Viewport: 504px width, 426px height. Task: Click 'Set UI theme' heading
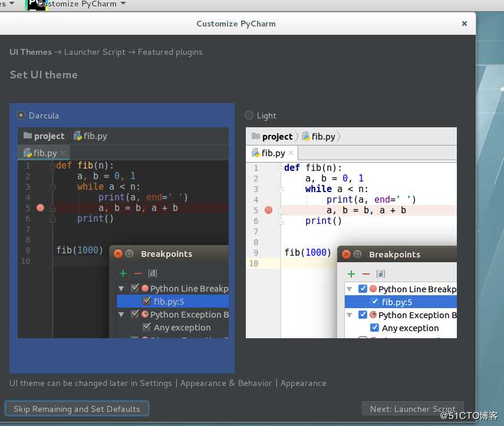(44, 74)
